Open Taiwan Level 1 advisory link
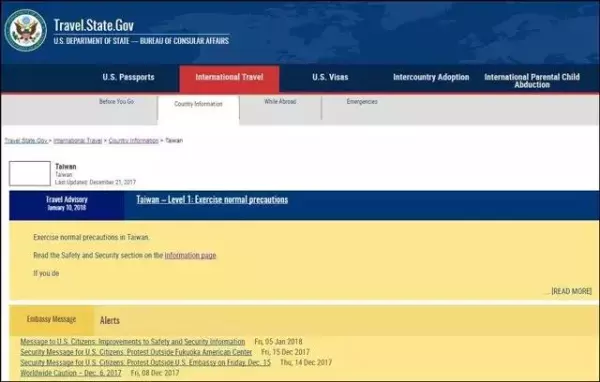Image resolution: width=600 pixels, height=382 pixels. click(x=212, y=200)
